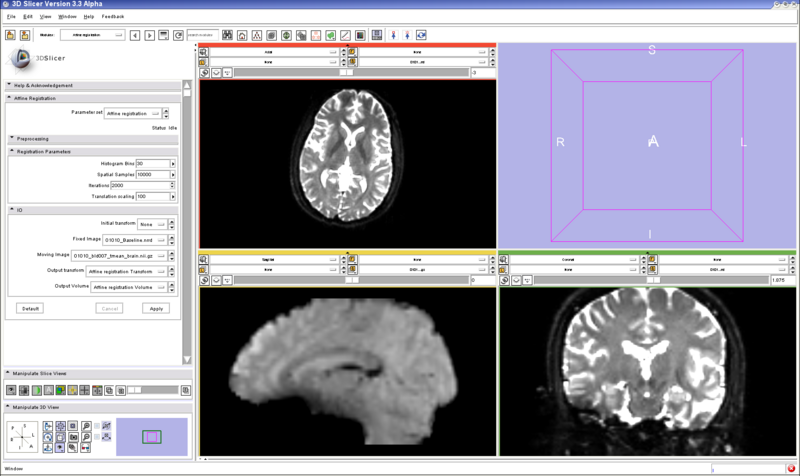Open the Feedback menu
The image size is (800, 476).
113,17
